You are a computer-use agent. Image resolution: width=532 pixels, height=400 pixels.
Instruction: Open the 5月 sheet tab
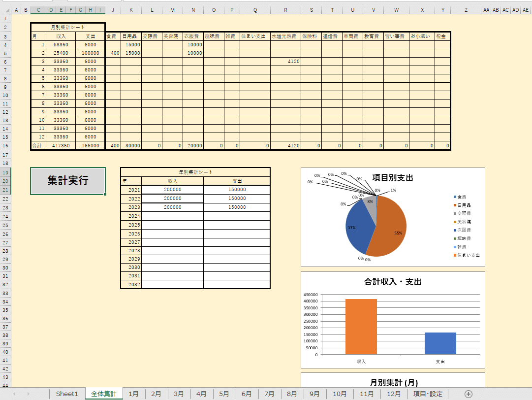click(x=224, y=394)
